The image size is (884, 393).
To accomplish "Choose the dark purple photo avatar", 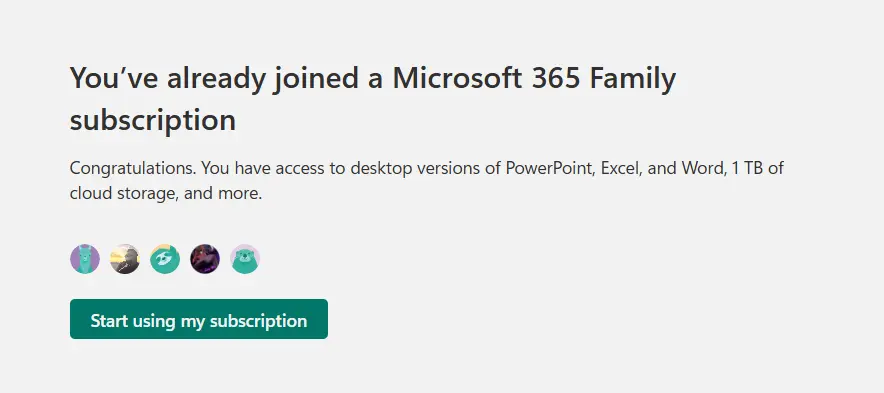I will click(x=205, y=259).
